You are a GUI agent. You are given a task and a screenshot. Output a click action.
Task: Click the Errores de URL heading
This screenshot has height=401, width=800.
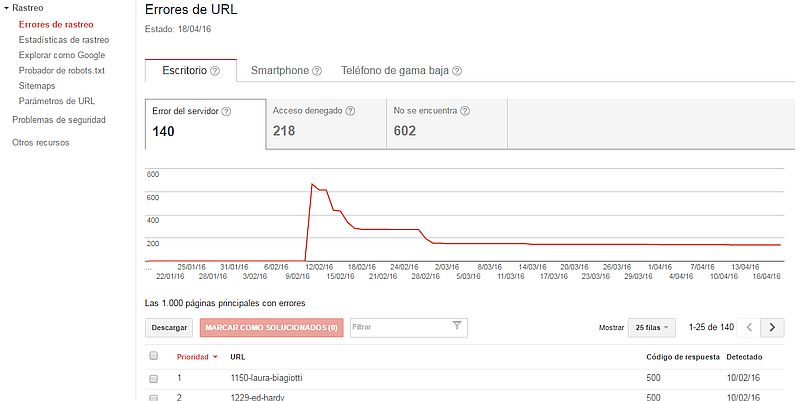point(191,9)
